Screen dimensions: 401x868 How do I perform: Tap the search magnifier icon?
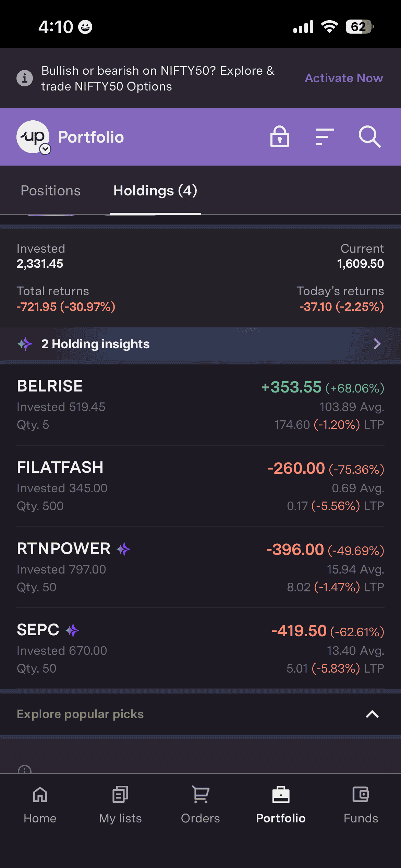[369, 137]
